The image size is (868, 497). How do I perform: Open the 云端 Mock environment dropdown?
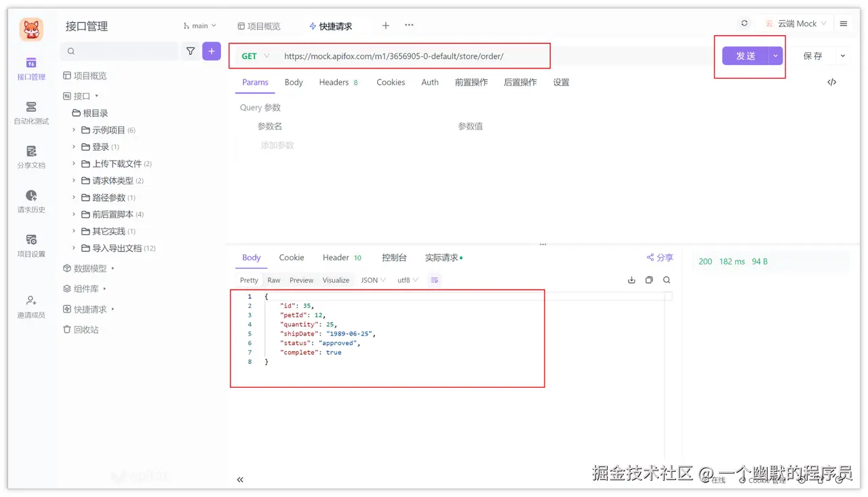[x=796, y=23]
